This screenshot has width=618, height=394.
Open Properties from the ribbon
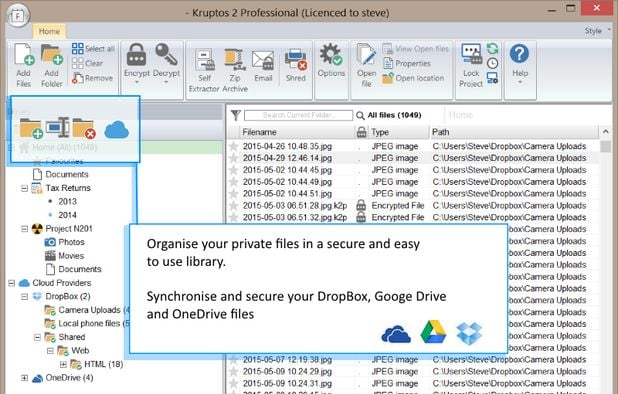click(407, 63)
